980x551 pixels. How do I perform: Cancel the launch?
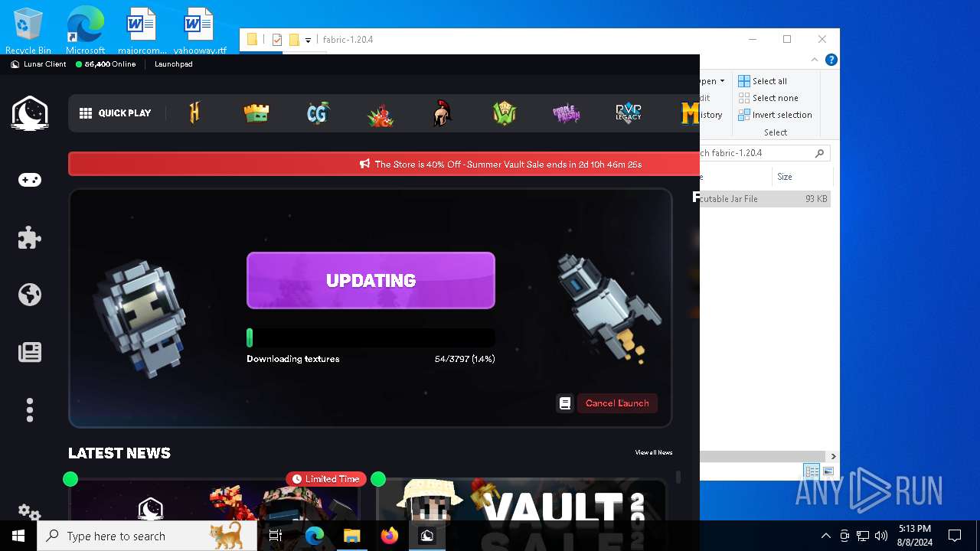[x=617, y=403]
